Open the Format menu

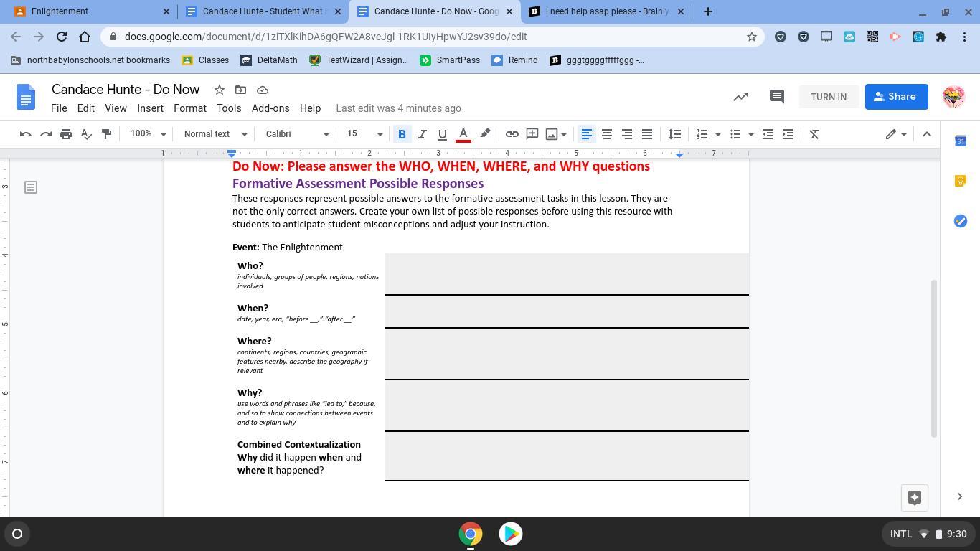click(x=189, y=108)
